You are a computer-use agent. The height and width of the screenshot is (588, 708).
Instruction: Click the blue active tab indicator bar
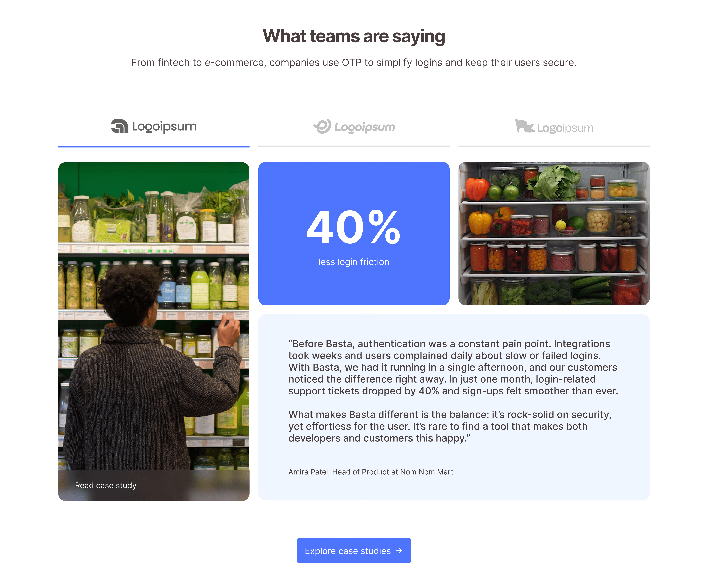[154, 147]
